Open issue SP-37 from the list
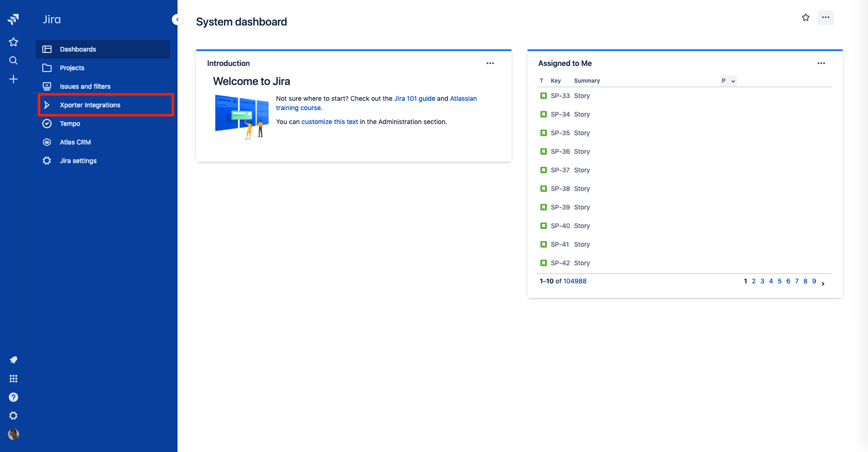This screenshot has width=868, height=452. tap(560, 170)
